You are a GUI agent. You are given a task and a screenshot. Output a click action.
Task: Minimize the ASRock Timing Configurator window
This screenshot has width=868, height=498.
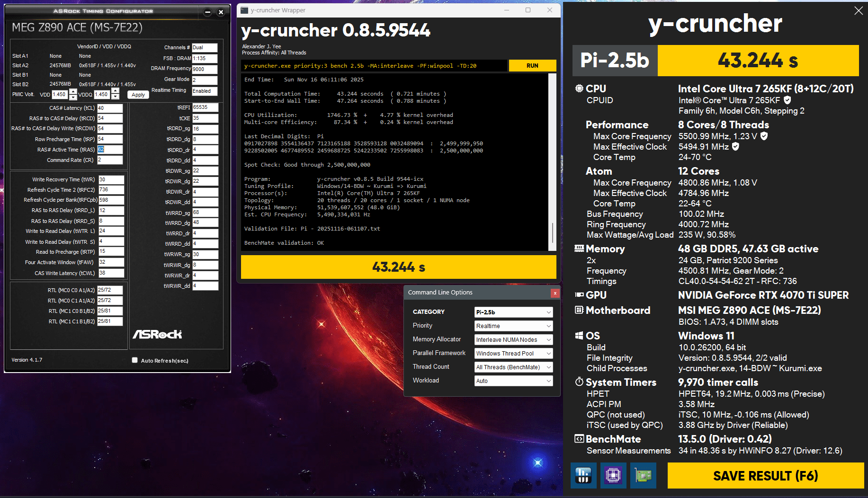pos(207,12)
